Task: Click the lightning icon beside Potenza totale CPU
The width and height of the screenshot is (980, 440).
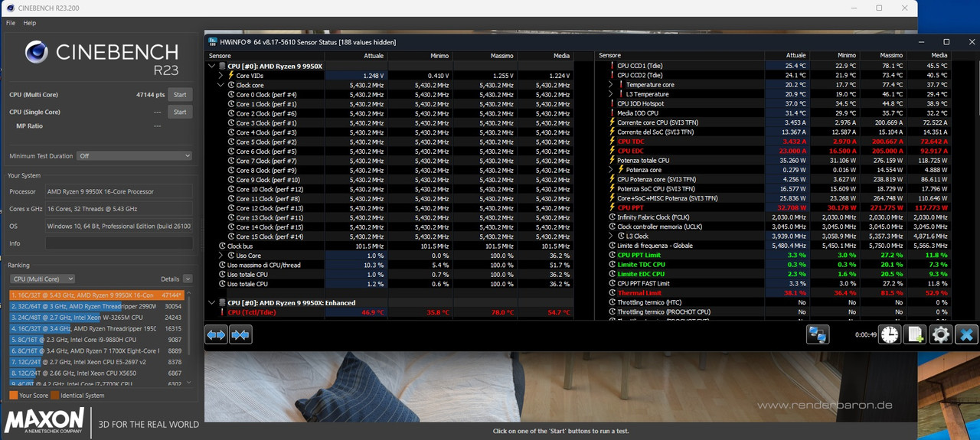Action: [x=612, y=161]
